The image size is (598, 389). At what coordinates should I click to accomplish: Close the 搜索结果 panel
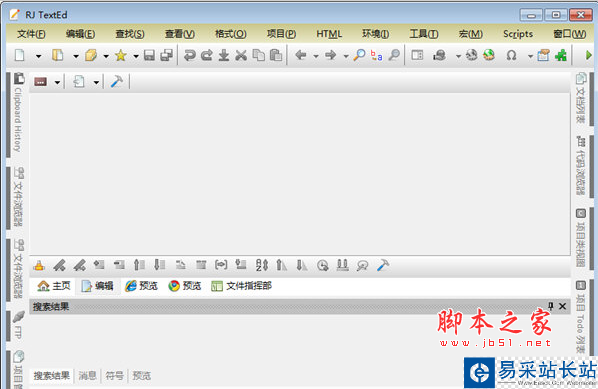coord(562,306)
